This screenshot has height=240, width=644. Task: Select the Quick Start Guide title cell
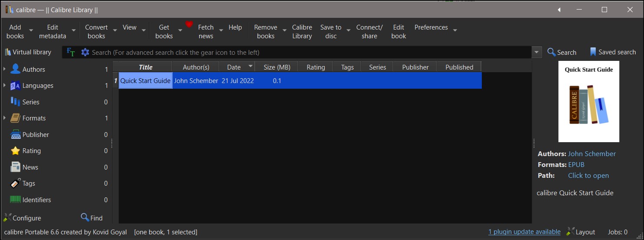(145, 81)
